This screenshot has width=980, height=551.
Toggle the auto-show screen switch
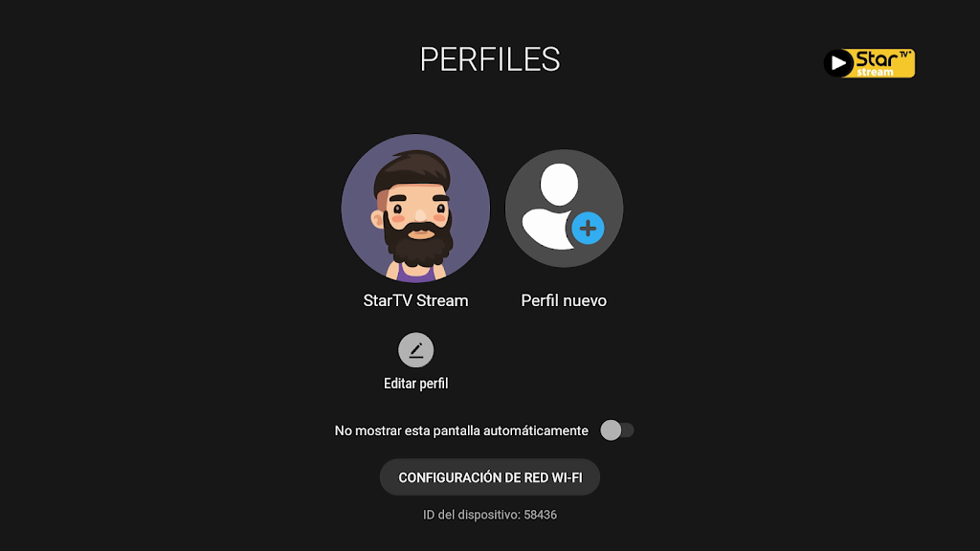pos(617,430)
